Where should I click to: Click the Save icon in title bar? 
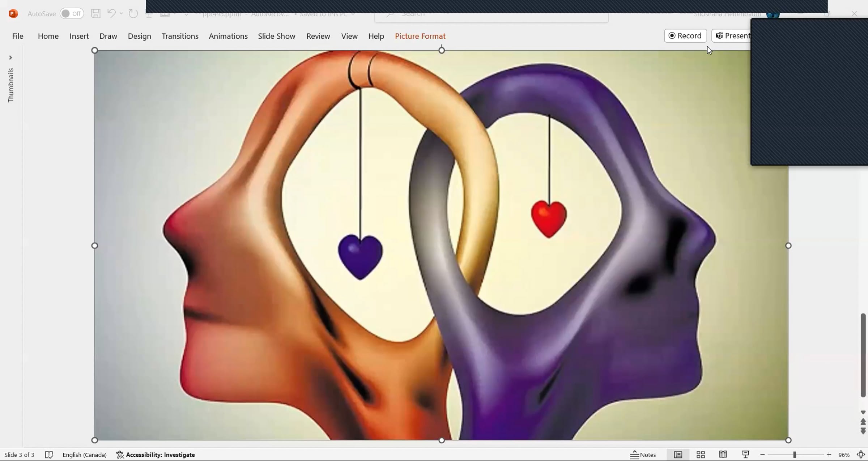tap(95, 14)
